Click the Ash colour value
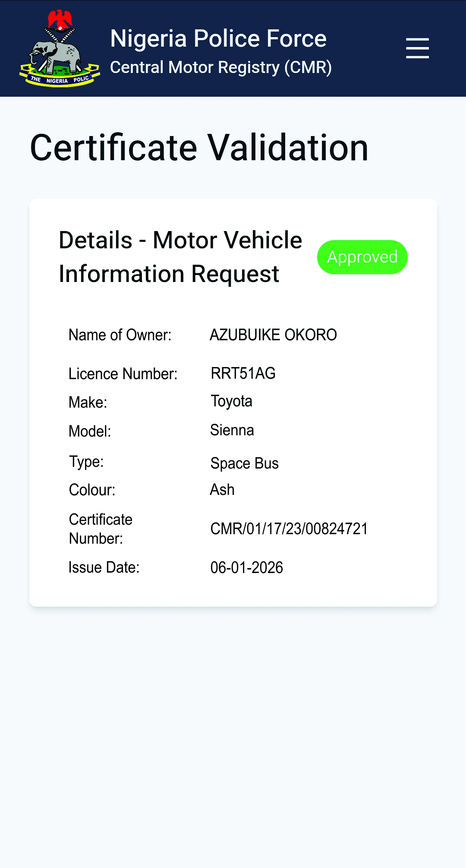The height and width of the screenshot is (868, 466). coord(222,490)
